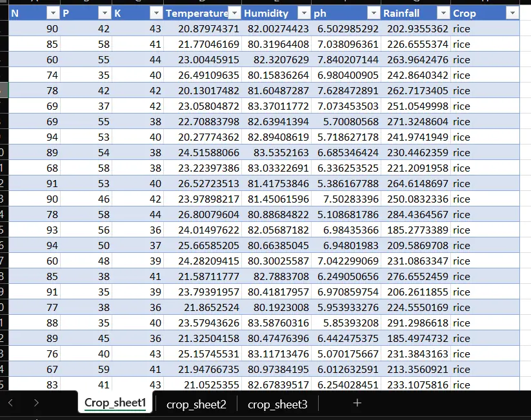Open the Crop column filter dropdown
Screen dimensions: 531x420
click(x=512, y=13)
